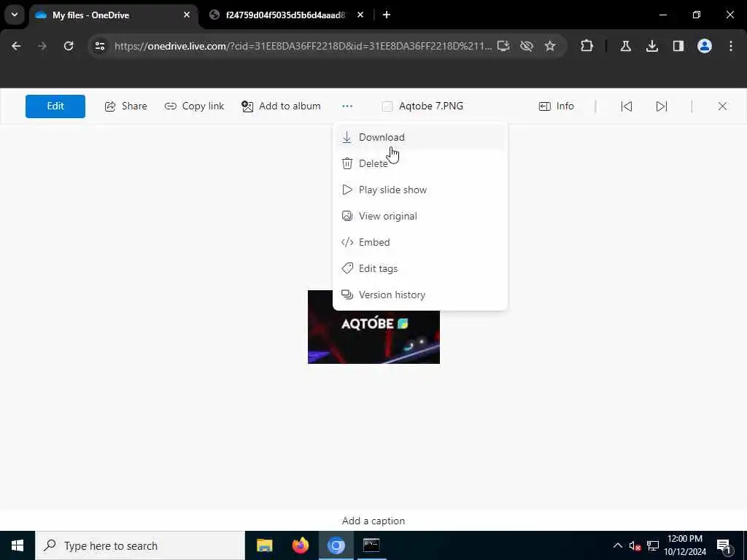Viewport: 747px width, 560px height.
Task: Select Download from the menu
Action: click(x=419, y=137)
